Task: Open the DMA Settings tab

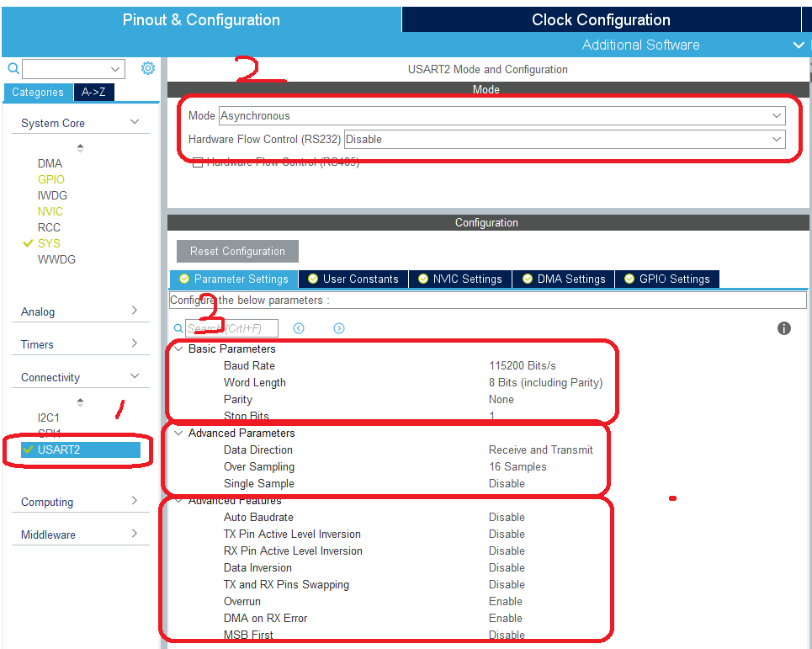Action: point(564,279)
